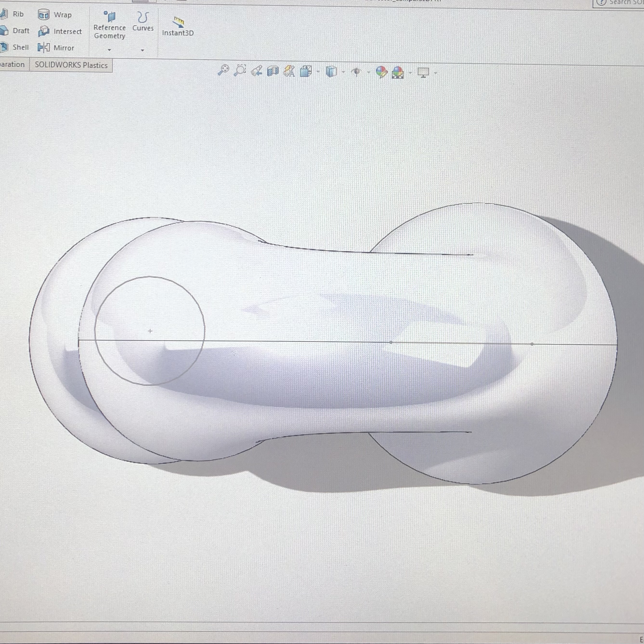Expand the Curves dropdown arrow
Viewport: 644px width, 644px height.
click(x=143, y=50)
